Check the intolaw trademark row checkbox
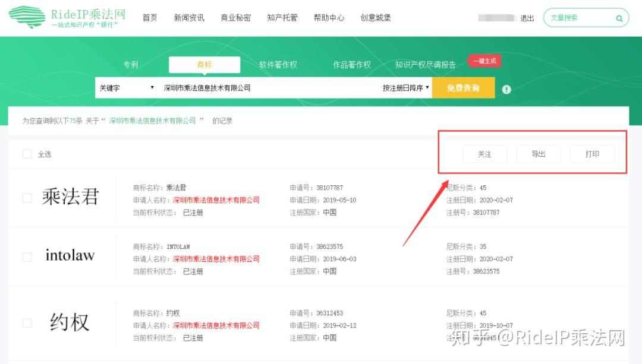Image resolution: width=642 pixels, height=364 pixels. coord(27,256)
